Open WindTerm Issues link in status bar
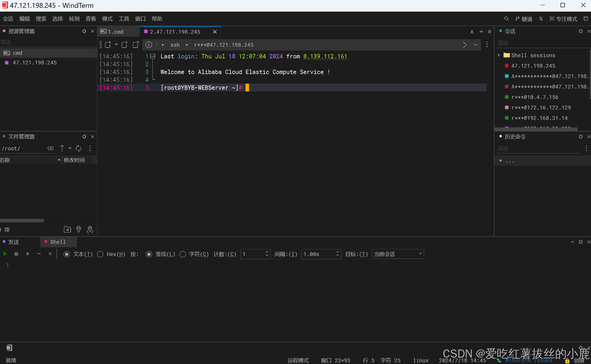Image resolution: width=591 pixels, height=364 pixels. click(x=529, y=360)
